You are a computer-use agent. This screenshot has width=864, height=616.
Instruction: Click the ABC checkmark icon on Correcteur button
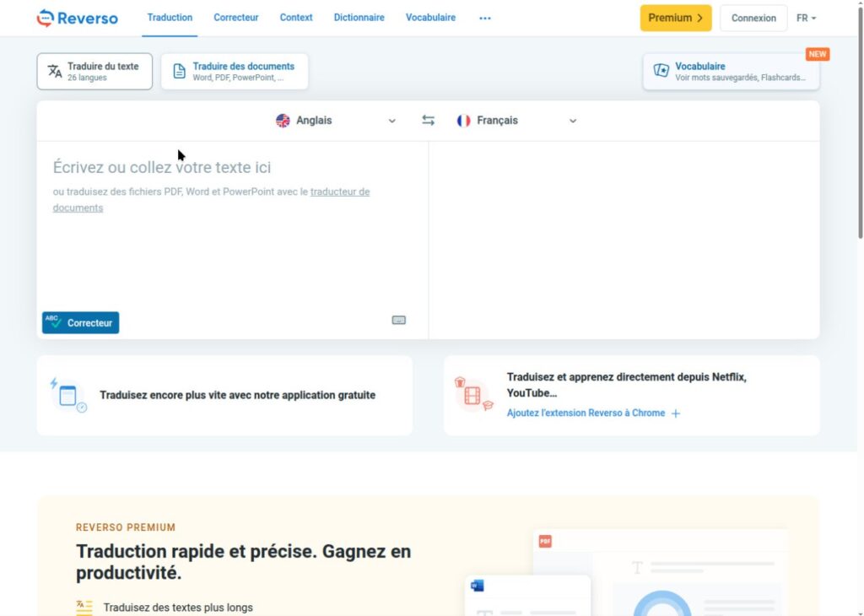pyautogui.click(x=53, y=322)
